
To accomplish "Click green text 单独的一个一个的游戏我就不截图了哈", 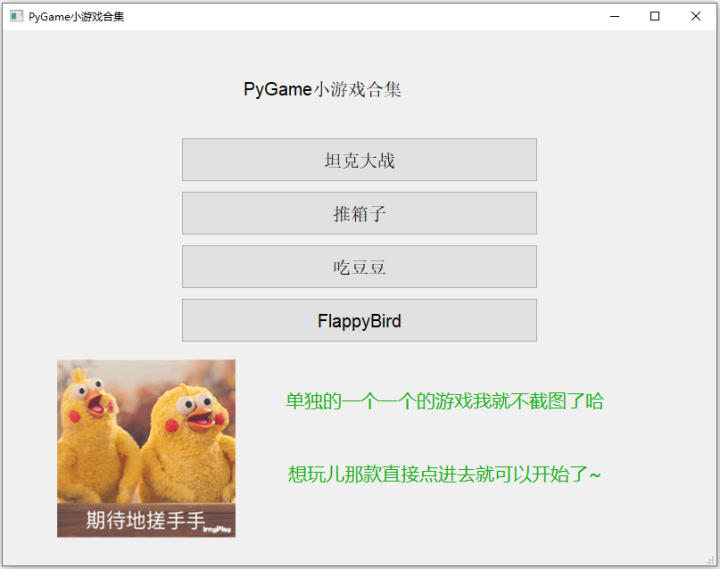I will [x=444, y=401].
